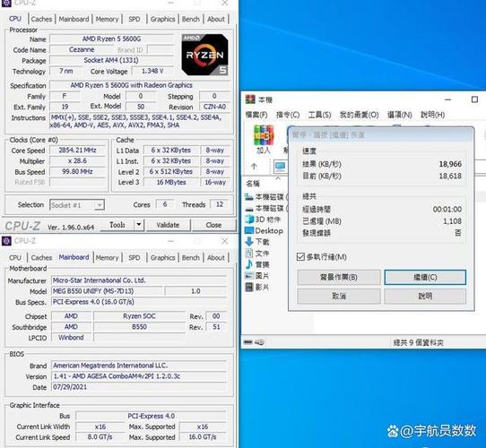Screen dimensions: 486x448
Task: Click the 名稱 column header
Action: [x=253, y=184]
